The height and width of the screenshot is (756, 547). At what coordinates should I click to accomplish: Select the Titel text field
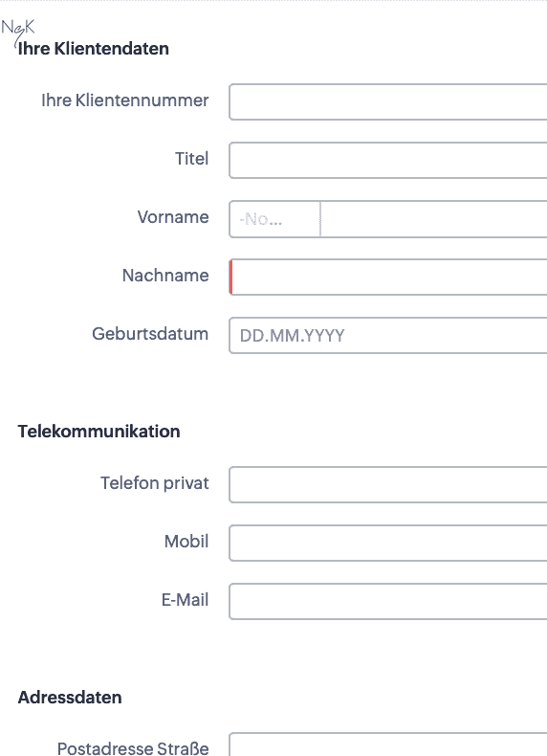click(x=388, y=160)
